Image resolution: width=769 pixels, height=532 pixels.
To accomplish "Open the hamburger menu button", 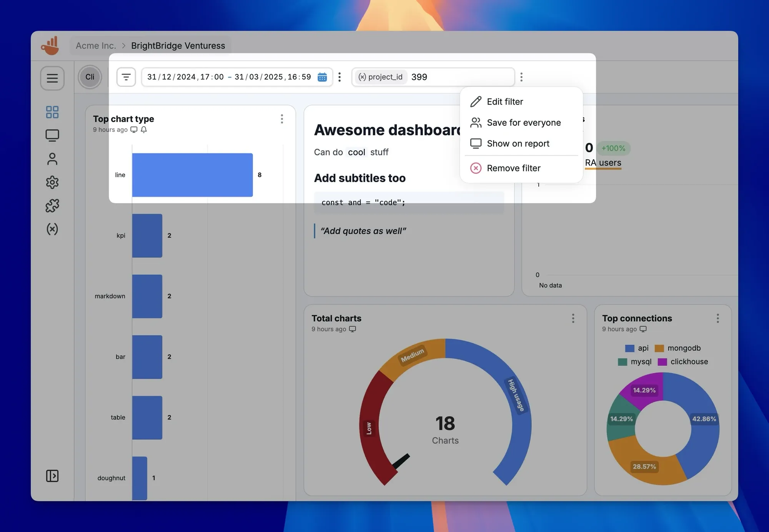I will click(52, 78).
